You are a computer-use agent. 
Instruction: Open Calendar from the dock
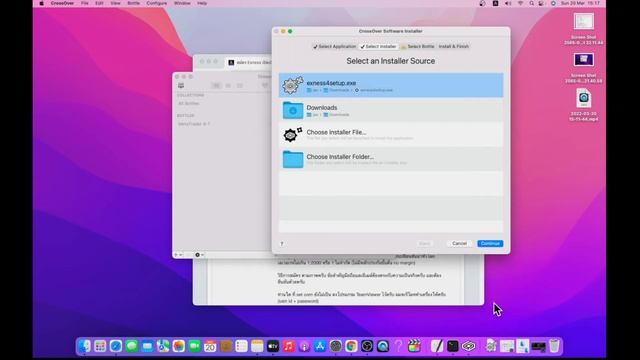tap(210, 346)
